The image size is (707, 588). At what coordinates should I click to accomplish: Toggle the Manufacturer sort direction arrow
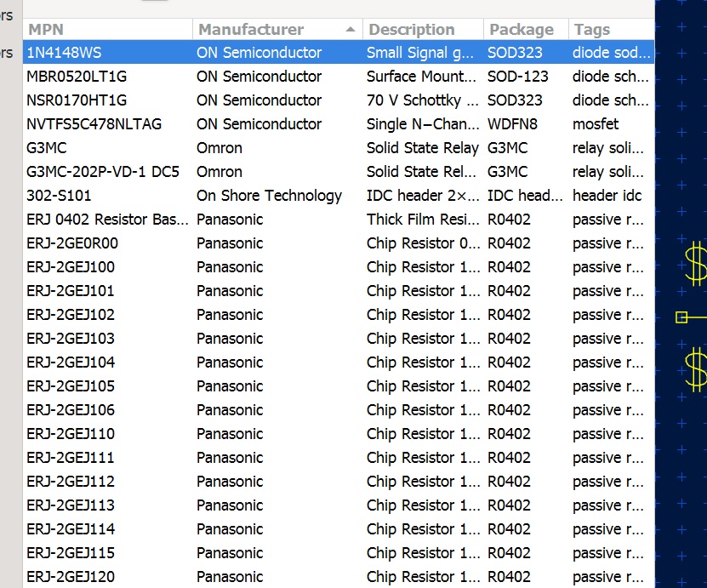tap(351, 29)
